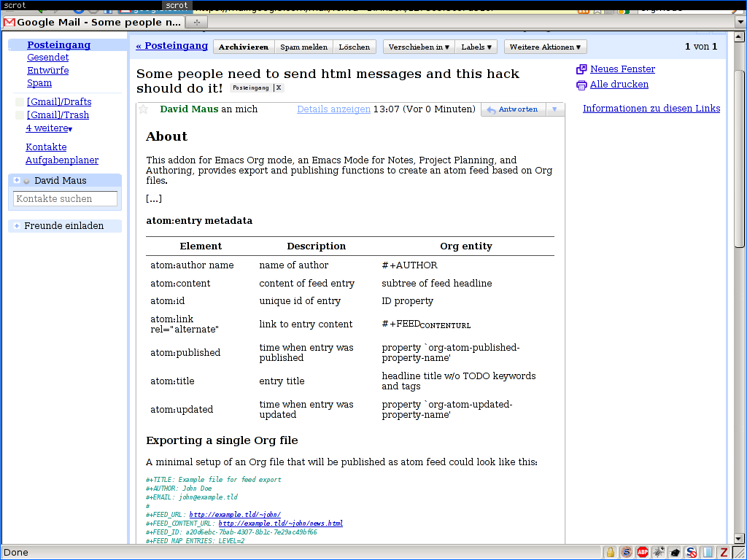Click the Antworten reply button

[514, 109]
